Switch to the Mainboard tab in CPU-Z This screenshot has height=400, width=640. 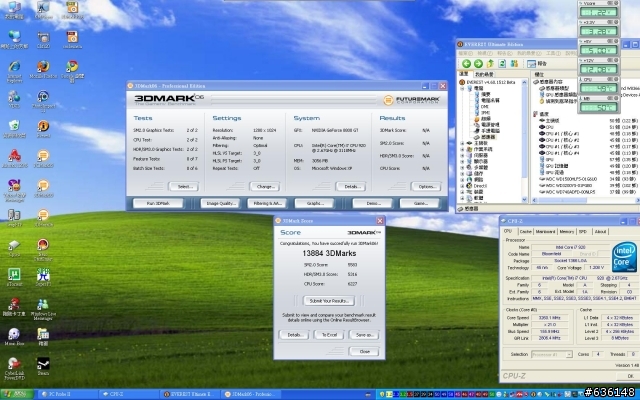(x=545, y=231)
